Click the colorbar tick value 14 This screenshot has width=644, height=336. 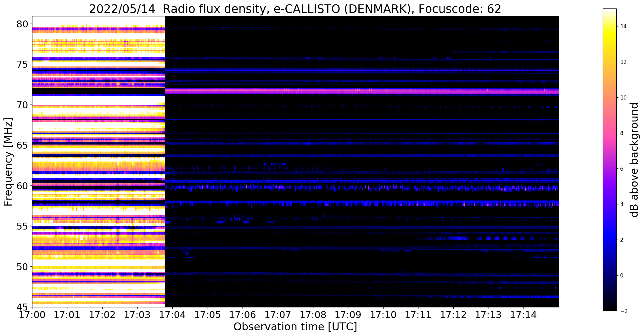(x=623, y=26)
